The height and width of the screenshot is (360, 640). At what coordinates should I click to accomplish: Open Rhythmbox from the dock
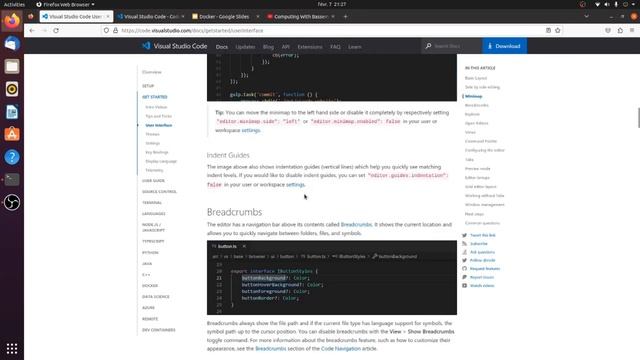tap(12, 89)
